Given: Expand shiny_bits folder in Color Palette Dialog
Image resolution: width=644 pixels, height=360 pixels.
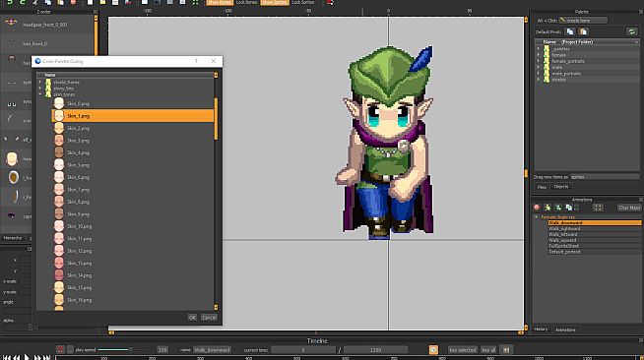Looking at the screenshot, I should 40,89.
